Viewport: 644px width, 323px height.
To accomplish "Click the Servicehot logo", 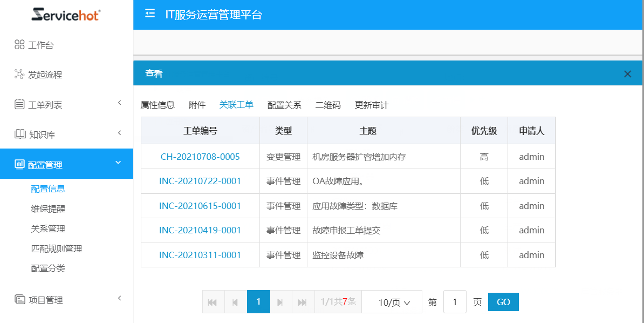I will 66,15.
